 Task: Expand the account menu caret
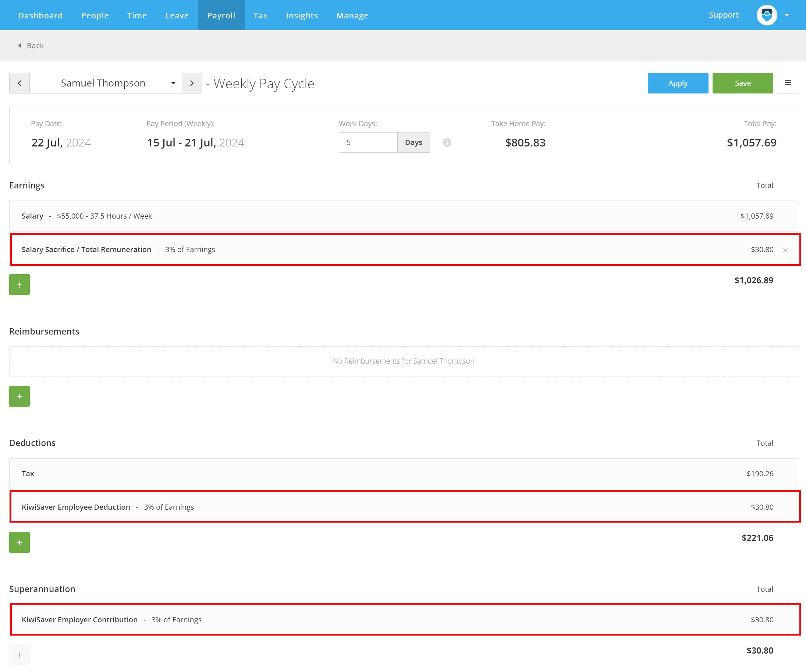(787, 15)
